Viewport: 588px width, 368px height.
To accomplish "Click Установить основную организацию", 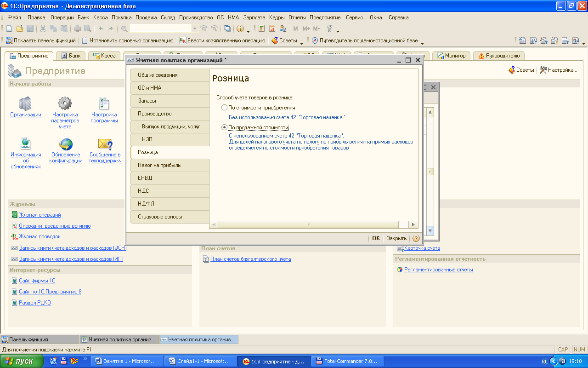I will 128,40.
